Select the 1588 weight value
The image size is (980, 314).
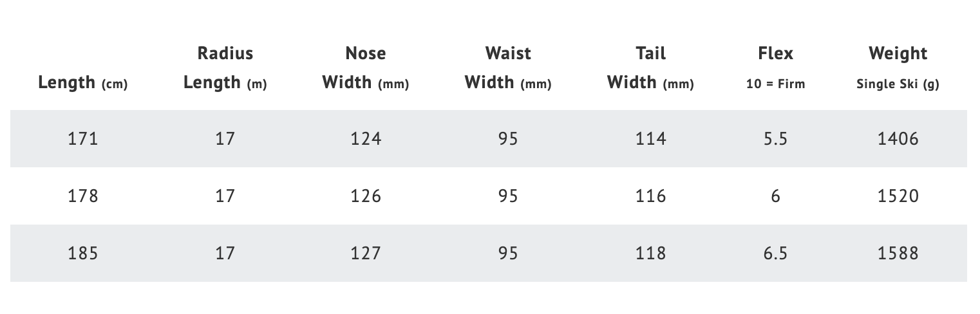click(898, 254)
